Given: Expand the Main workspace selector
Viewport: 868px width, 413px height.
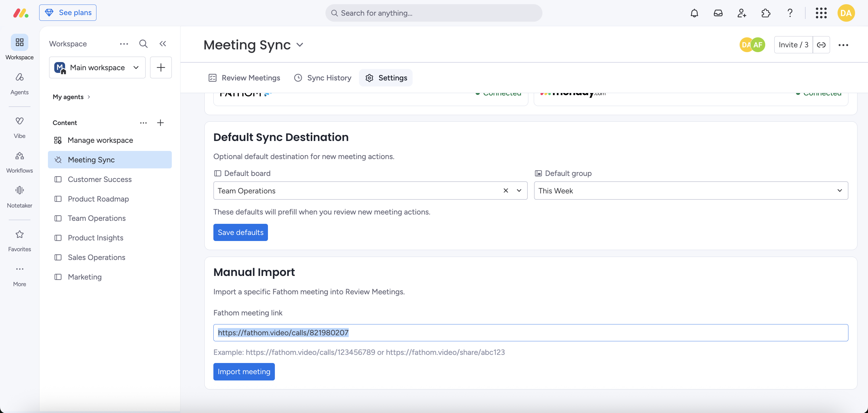Looking at the screenshot, I should point(97,67).
